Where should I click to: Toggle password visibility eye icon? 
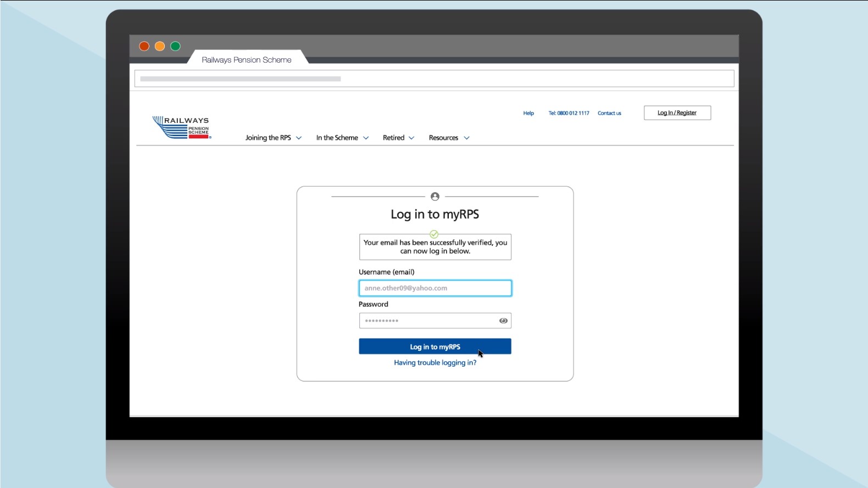(x=503, y=321)
